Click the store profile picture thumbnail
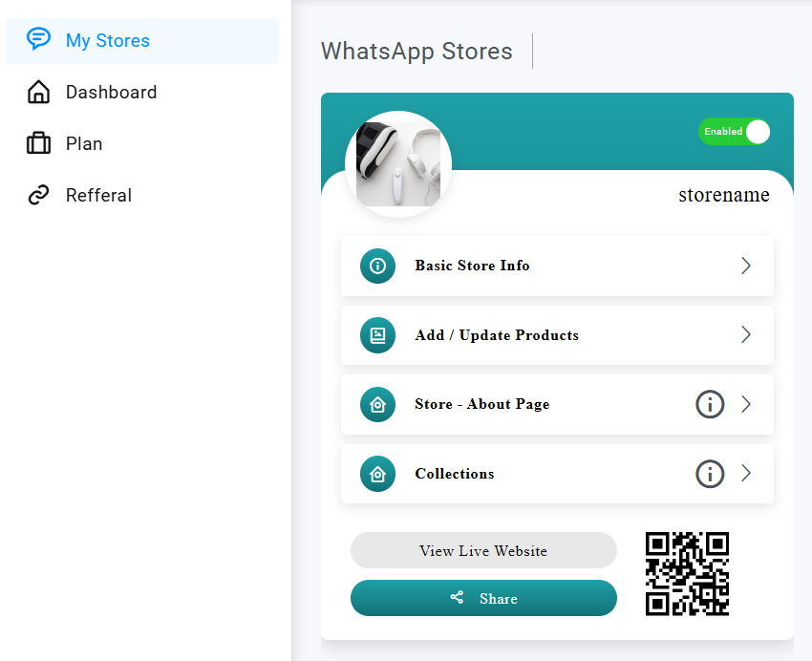The width and height of the screenshot is (812, 661). click(398, 164)
